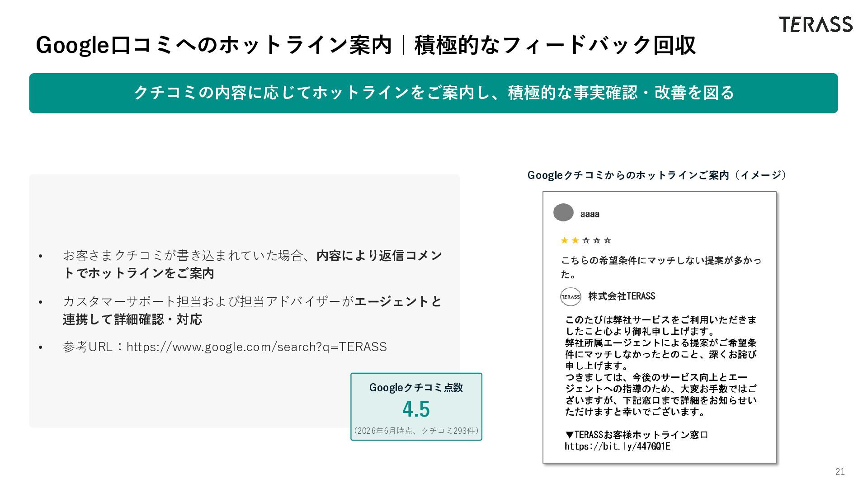Click the caption Googleクチコミからのホットラインご案内（イメージ）
The image size is (868, 488).
tap(657, 175)
